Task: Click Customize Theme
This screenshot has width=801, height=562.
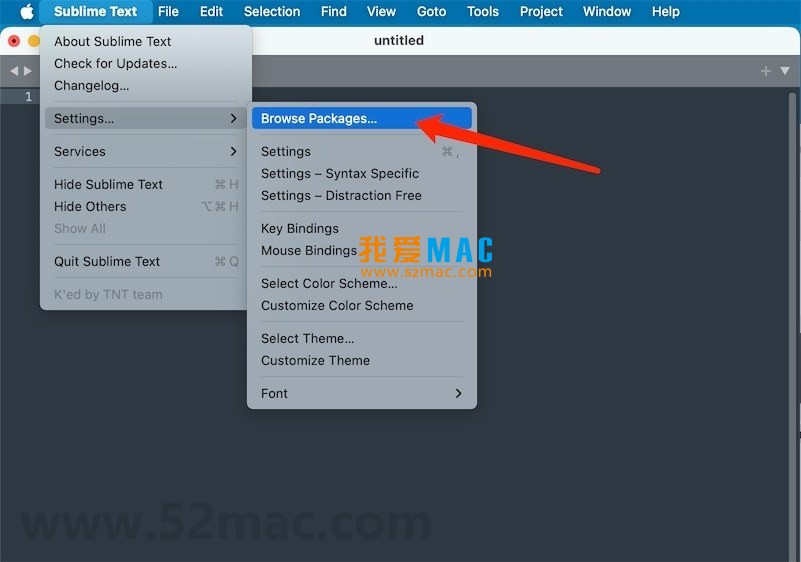Action: tap(315, 360)
